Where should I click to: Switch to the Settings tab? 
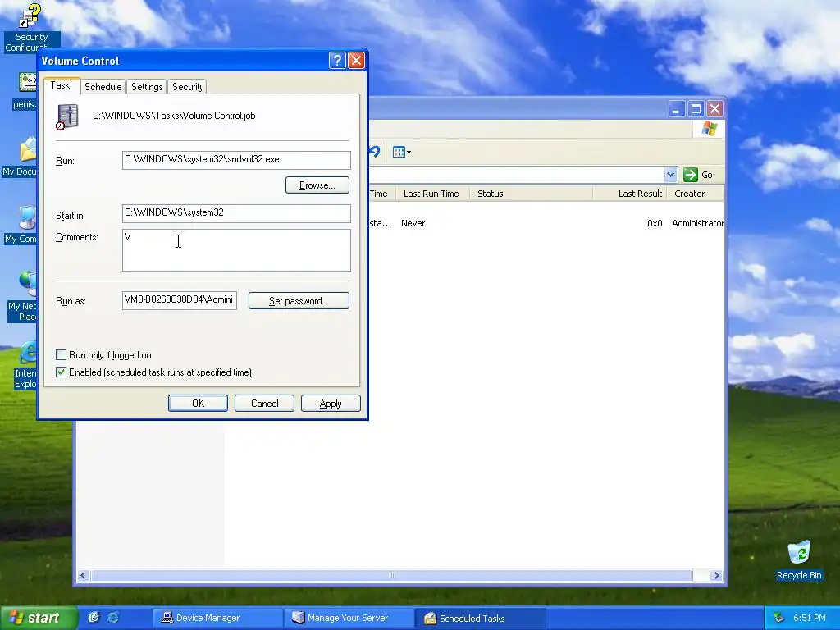click(x=147, y=87)
